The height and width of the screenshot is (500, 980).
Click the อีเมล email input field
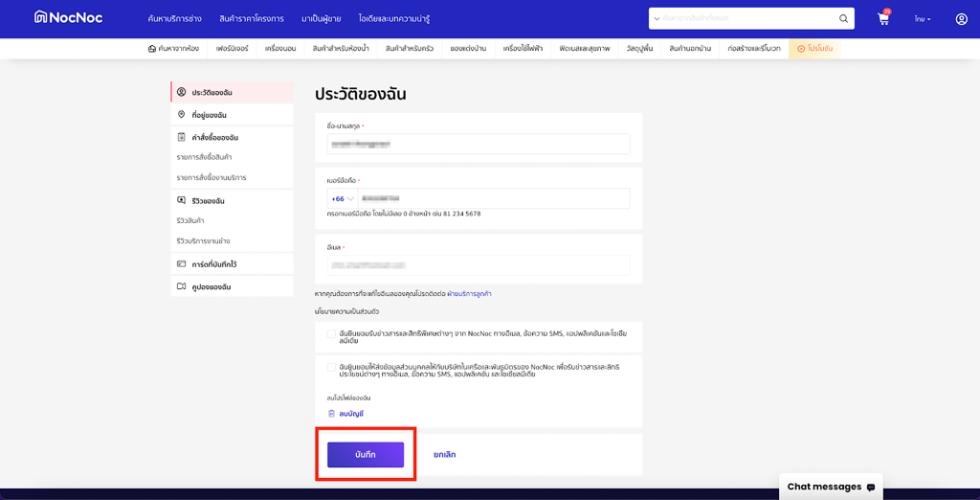pyautogui.click(x=479, y=265)
